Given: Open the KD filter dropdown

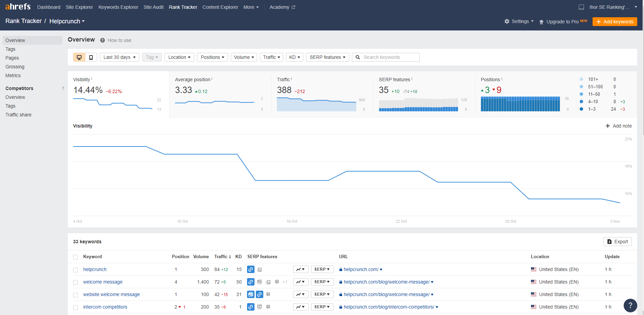Looking at the screenshot, I should click(294, 57).
